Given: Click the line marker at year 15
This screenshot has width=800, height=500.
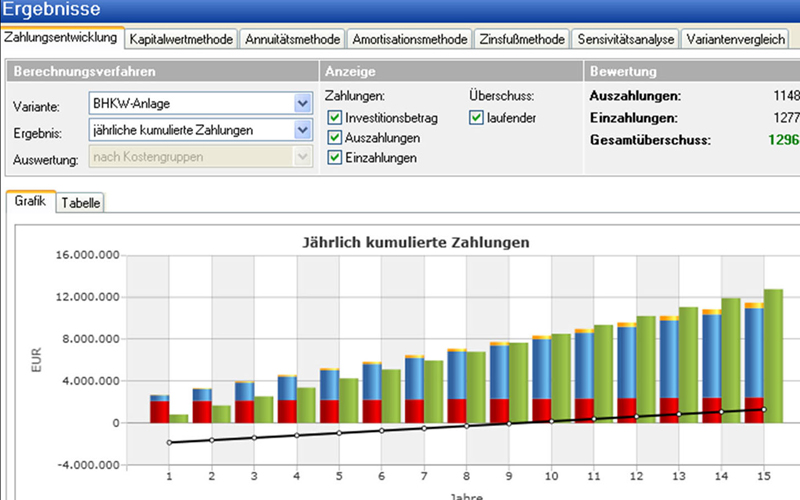Looking at the screenshot, I should point(764,410).
